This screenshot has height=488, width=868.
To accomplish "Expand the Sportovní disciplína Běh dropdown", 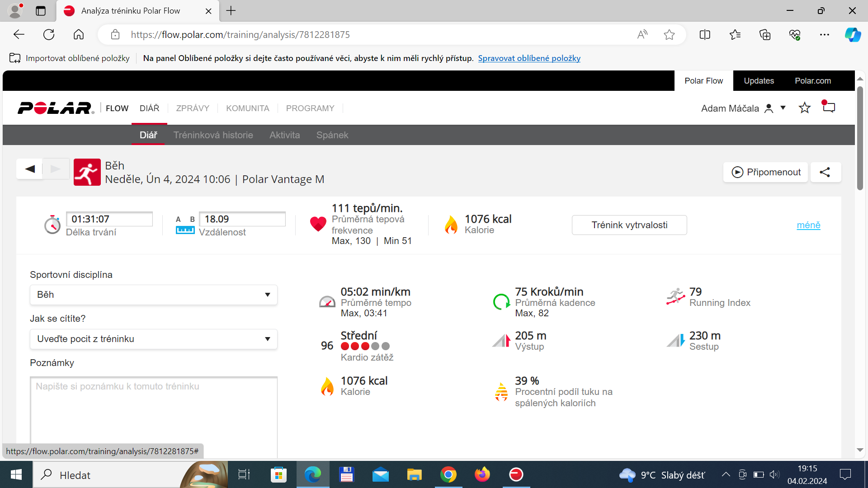I will tap(154, 295).
